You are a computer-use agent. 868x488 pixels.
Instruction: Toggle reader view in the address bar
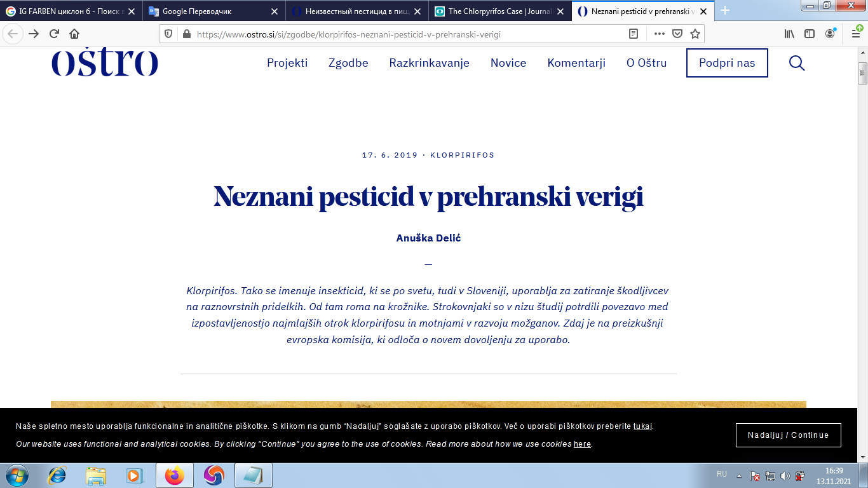[x=634, y=34]
